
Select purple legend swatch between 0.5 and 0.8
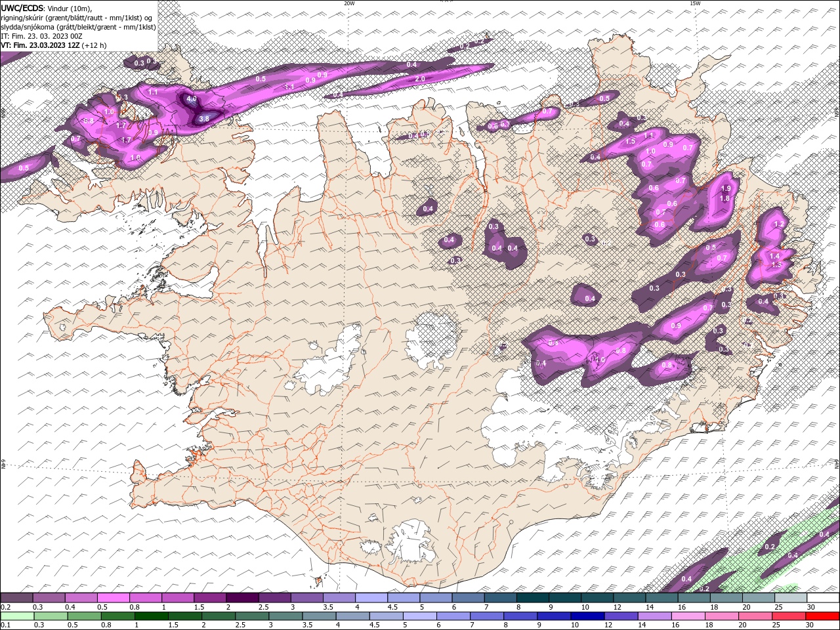click(x=113, y=597)
